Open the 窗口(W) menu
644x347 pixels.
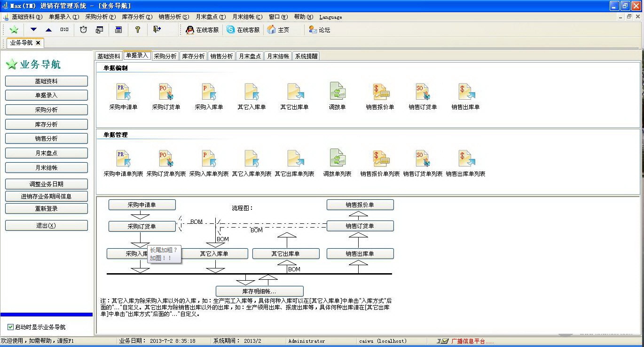(278, 17)
